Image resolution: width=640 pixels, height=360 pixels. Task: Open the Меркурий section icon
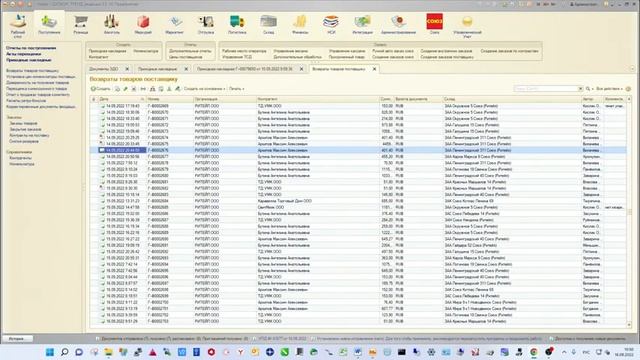[x=143, y=24]
